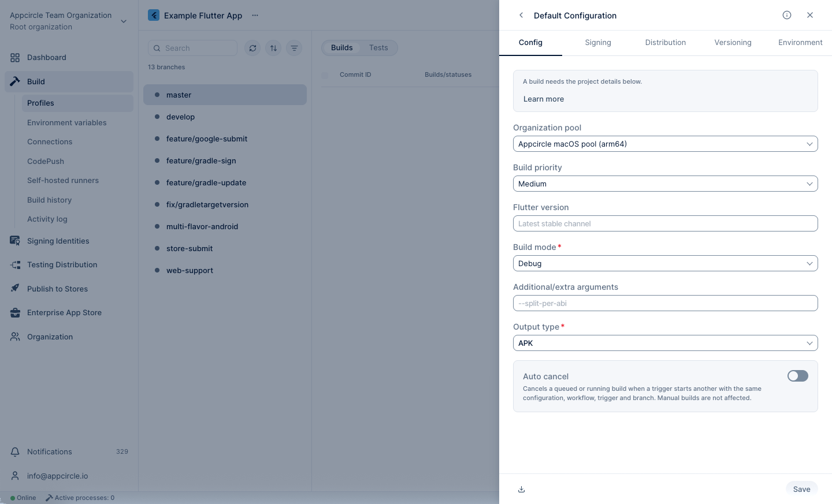Click the filter branches icon
The width and height of the screenshot is (832, 504).
[294, 48]
